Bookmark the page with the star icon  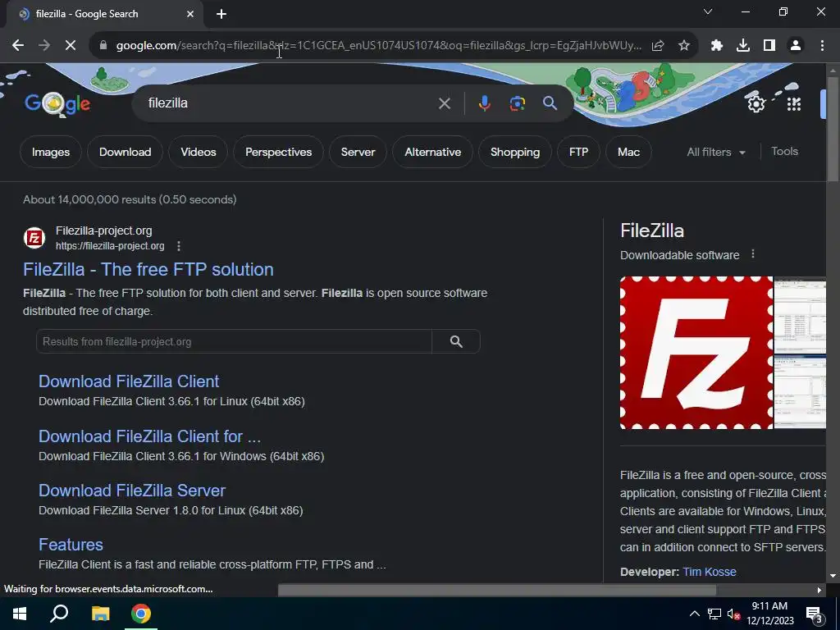pos(684,46)
